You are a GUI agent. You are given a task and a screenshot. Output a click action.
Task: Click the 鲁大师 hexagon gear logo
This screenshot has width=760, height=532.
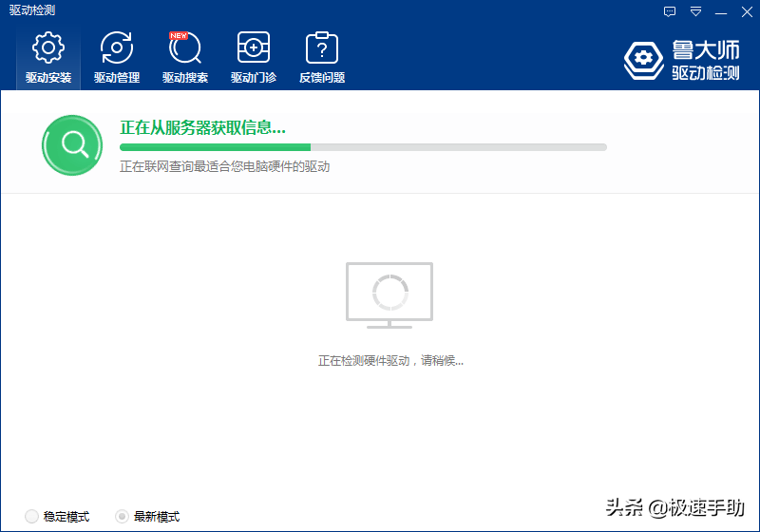click(645, 59)
